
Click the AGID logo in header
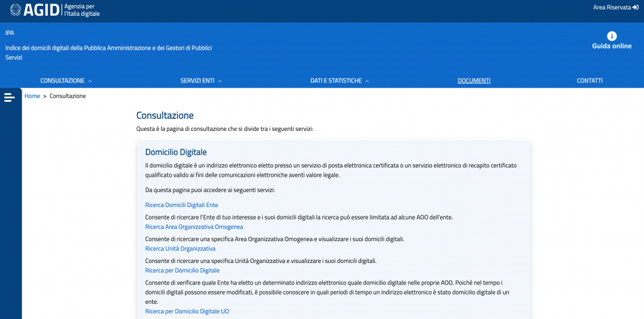tap(42, 10)
